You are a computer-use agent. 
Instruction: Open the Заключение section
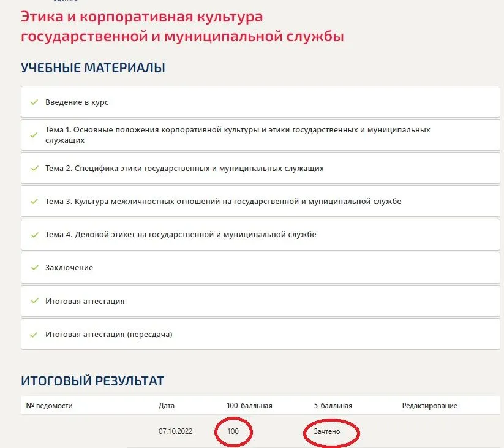tap(69, 268)
